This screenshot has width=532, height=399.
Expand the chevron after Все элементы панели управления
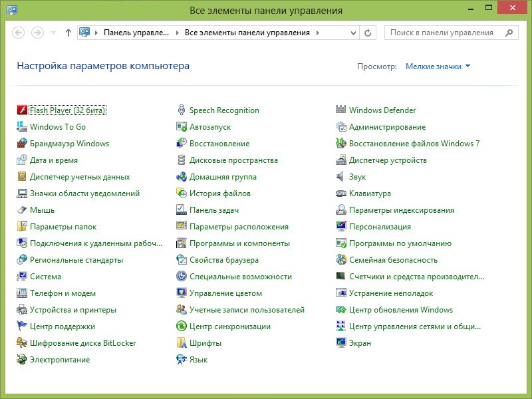coord(318,33)
